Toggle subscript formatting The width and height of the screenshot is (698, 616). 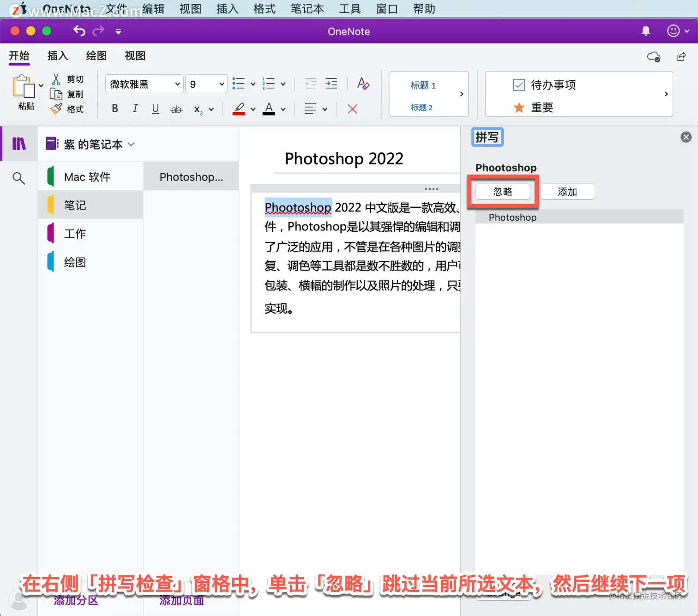point(198,109)
